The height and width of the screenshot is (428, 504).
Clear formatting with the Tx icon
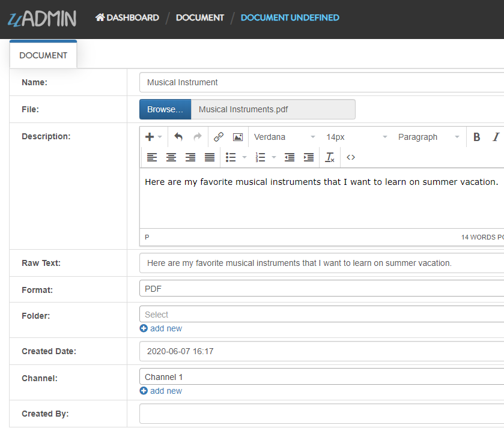coord(330,157)
